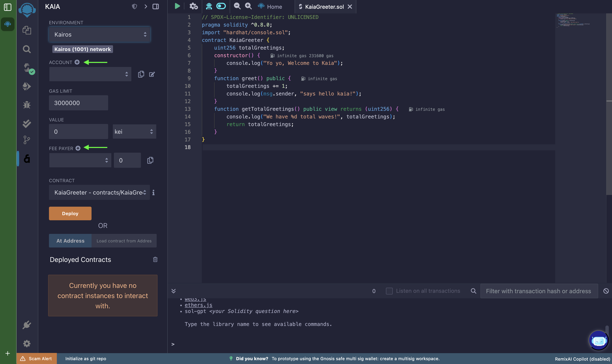Screen dimensions: 612x364
Task: Click RemixAI Copilot (disabled) status
Action: [x=583, y=359]
